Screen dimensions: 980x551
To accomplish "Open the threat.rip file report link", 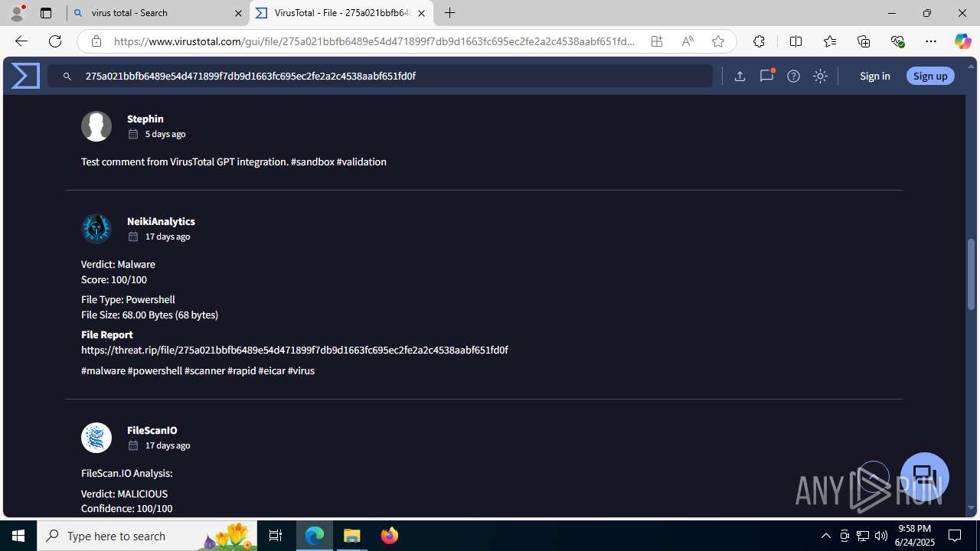I will (x=295, y=350).
